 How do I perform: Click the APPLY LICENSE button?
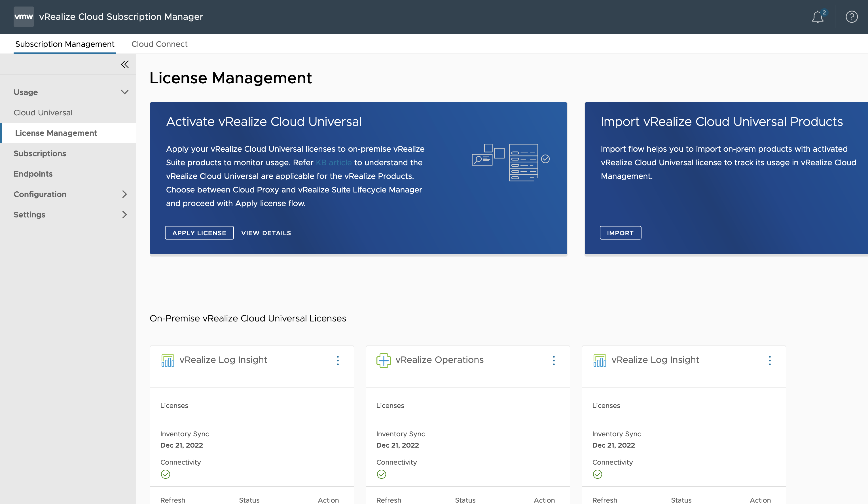point(199,233)
